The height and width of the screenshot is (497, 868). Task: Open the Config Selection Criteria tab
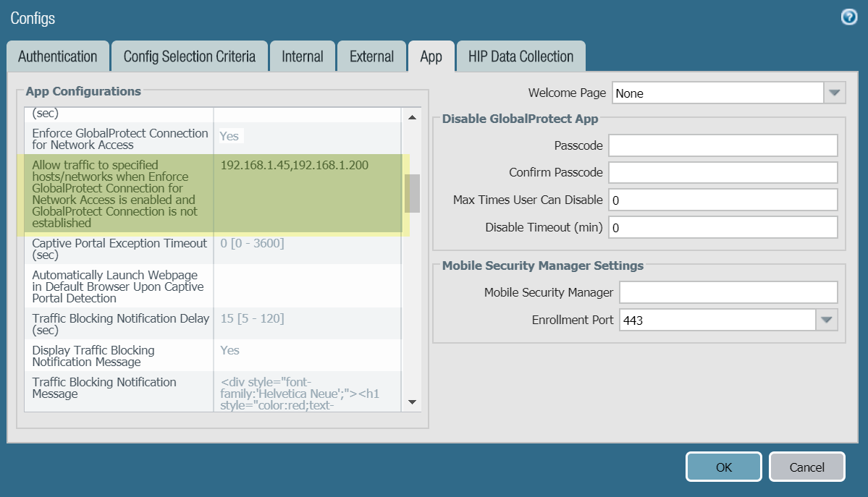[x=189, y=56]
